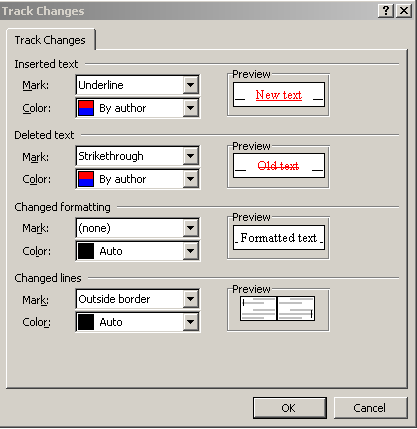This screenshot has width=417, height=429.
Task: Click the question mark Help button in title bar
Action: point(386,11)
